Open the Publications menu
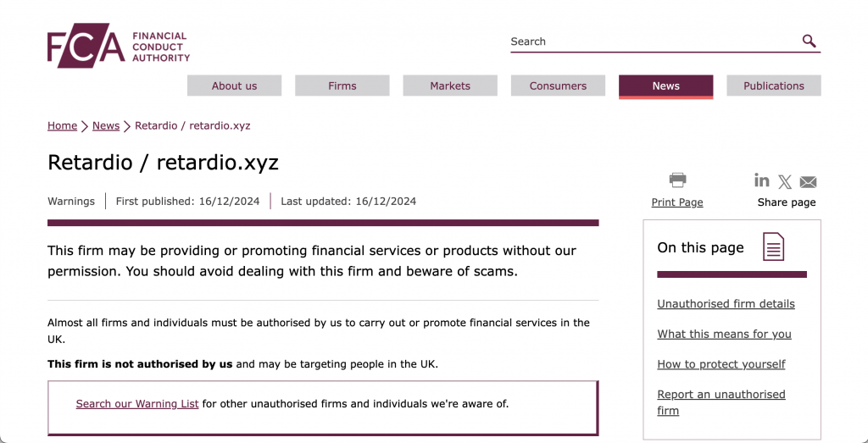This screenshot has width=868, height=443. pos(773,86)
